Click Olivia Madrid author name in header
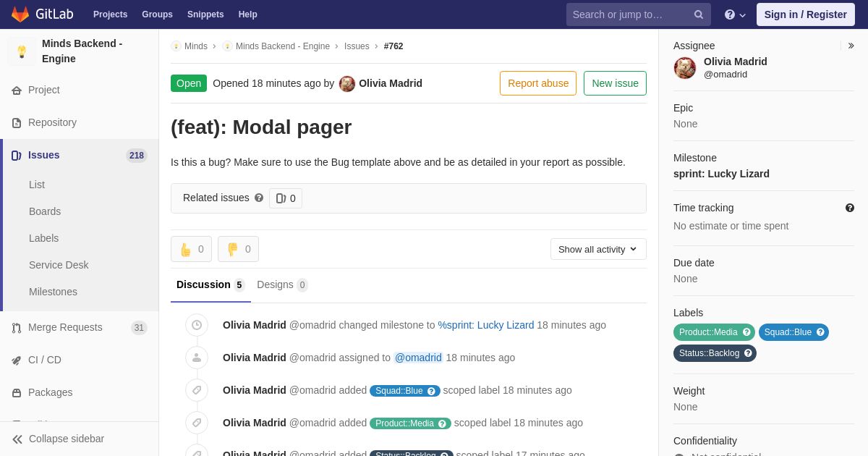Screen dimensions: 868x456 (x=391, y=83)
